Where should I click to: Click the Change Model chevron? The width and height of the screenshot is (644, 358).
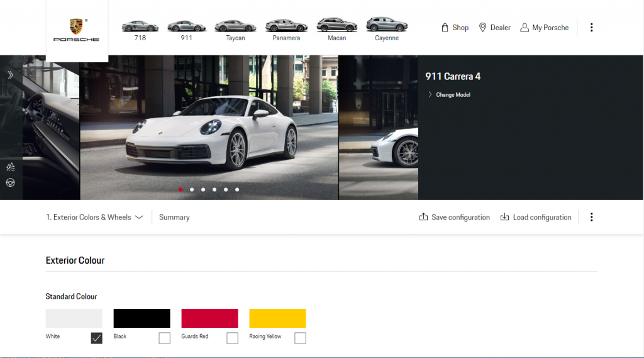click(x=430, y=94)
